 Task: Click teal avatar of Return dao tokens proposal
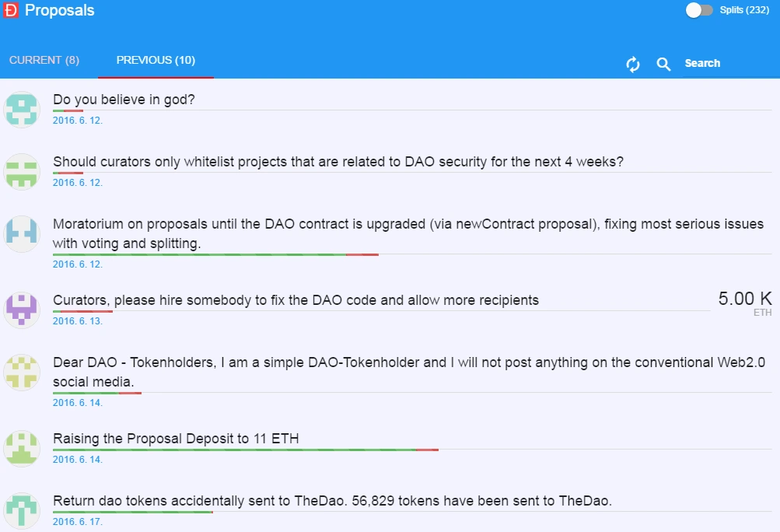(x=22, y=510)
